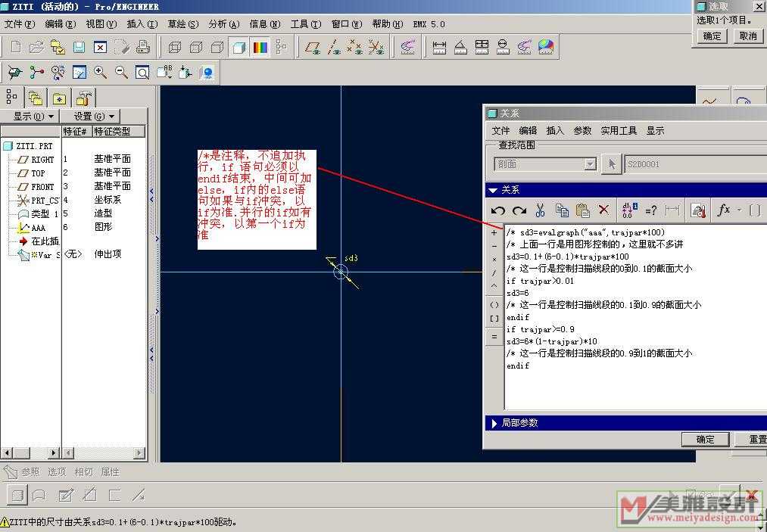The image size is (767, 532).
Task: Click the S2D0001 scope field
Action: pyautogui.click(x=696, y=164)
